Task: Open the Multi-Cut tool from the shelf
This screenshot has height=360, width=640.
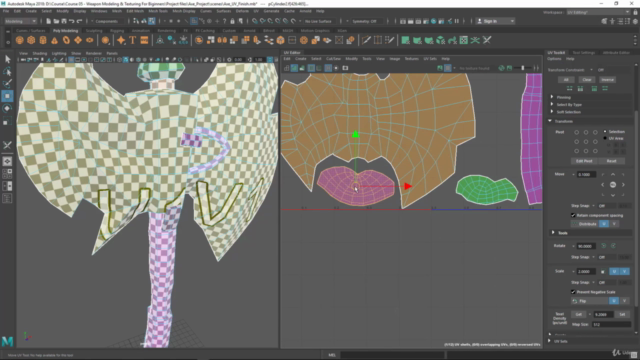Action: click(366, 40)
